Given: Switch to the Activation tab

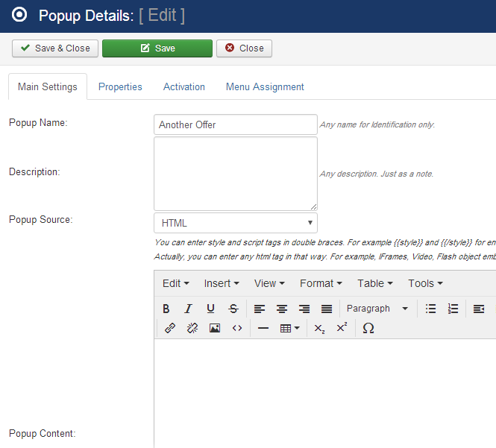Looking at the screenshot, I should point(184,86).
